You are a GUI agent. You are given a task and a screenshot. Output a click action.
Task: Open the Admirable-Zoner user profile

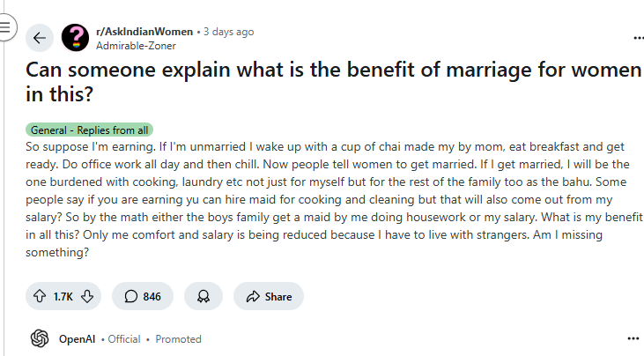136,46
